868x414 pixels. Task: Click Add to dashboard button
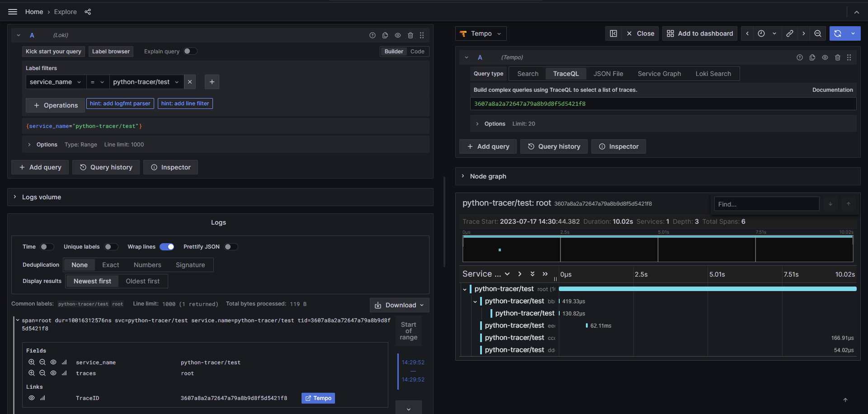tap(700, 33)
